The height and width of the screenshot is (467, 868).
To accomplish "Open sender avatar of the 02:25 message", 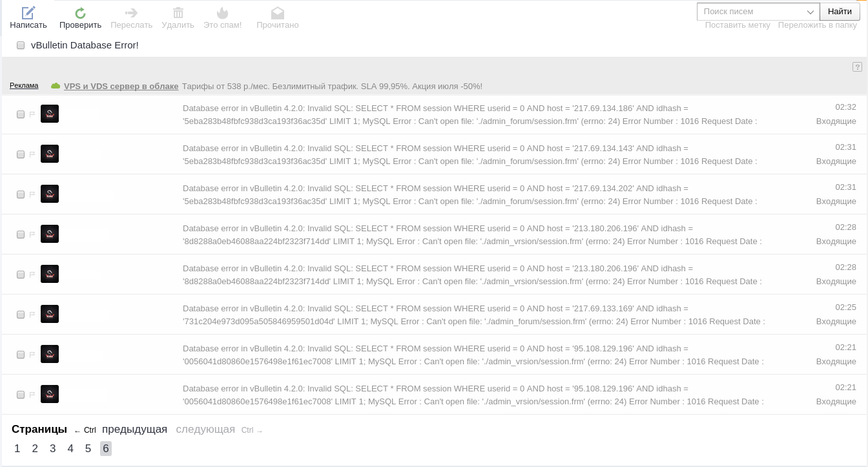I will pos(50,314).
